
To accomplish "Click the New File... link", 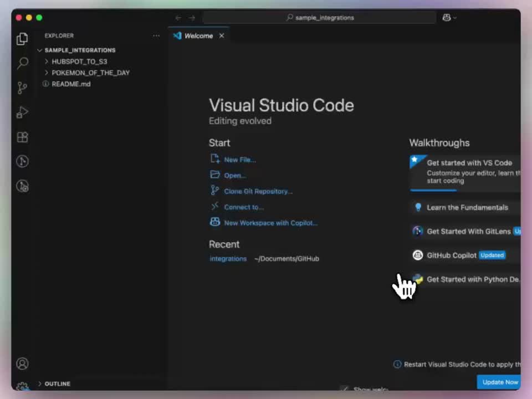I will point(240,160).
